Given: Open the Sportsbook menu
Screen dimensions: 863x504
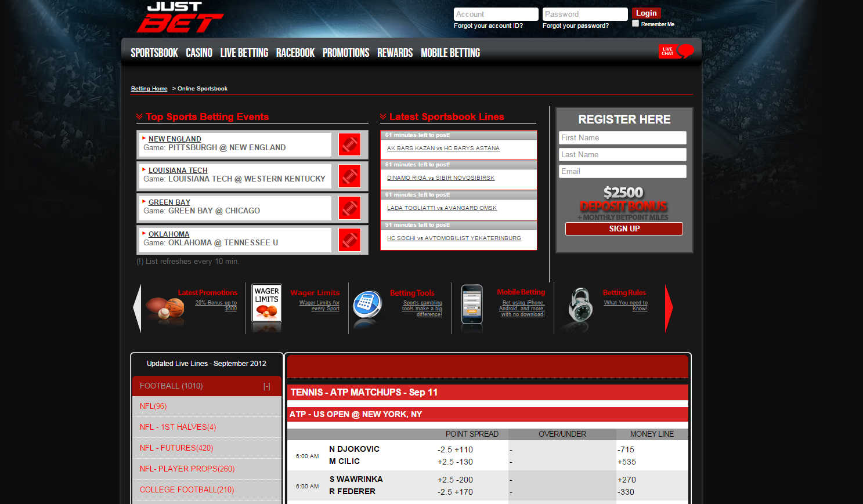Looking at the screenshot, I should (x=154, y=53).
